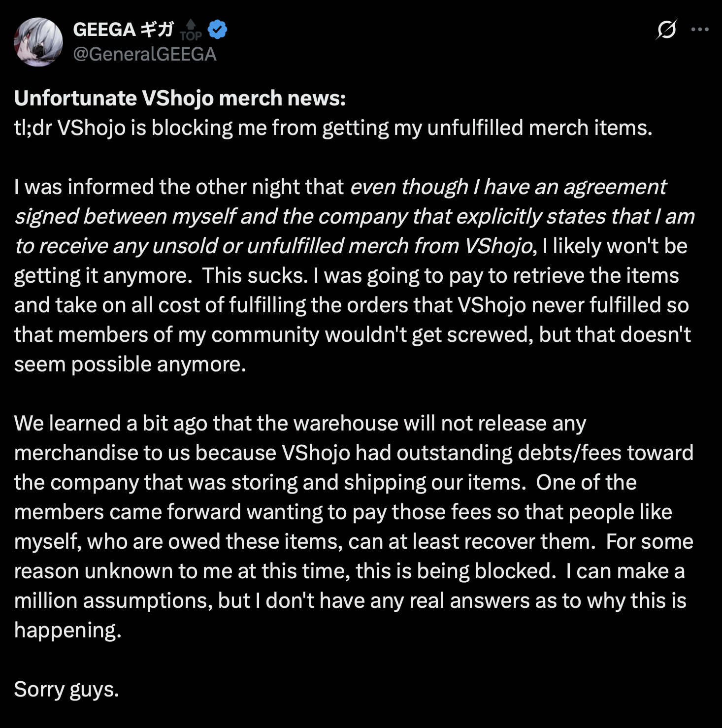Click the bold 'Unfortunate VShojo merch news:' headline

click(180, 98)
